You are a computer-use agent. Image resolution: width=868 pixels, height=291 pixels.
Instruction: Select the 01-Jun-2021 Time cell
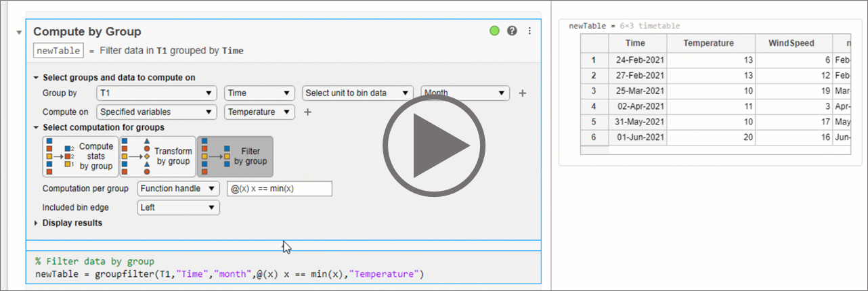[x=637, y=137]
